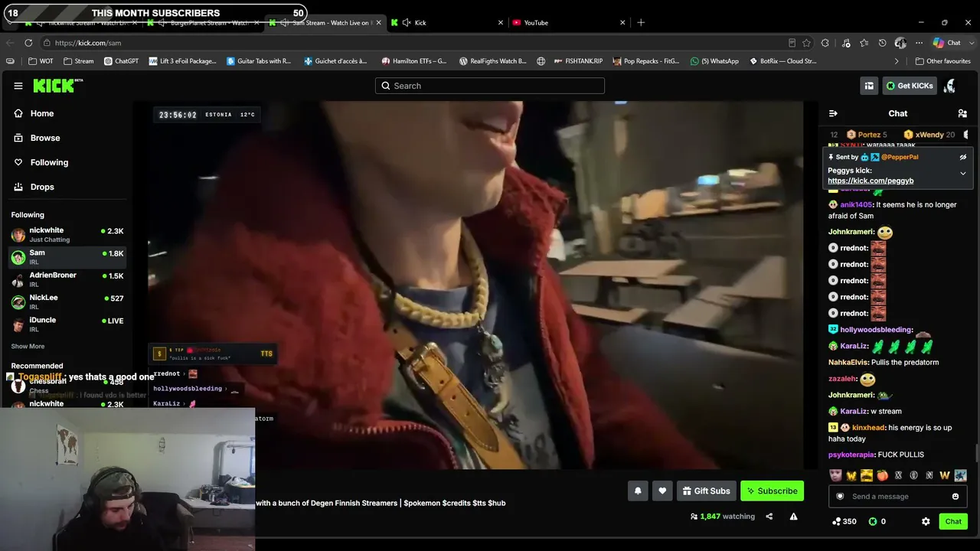The width and height of the screenshot is (980, 551).
Task: Open chat settings gear
Action: point(926,521)
